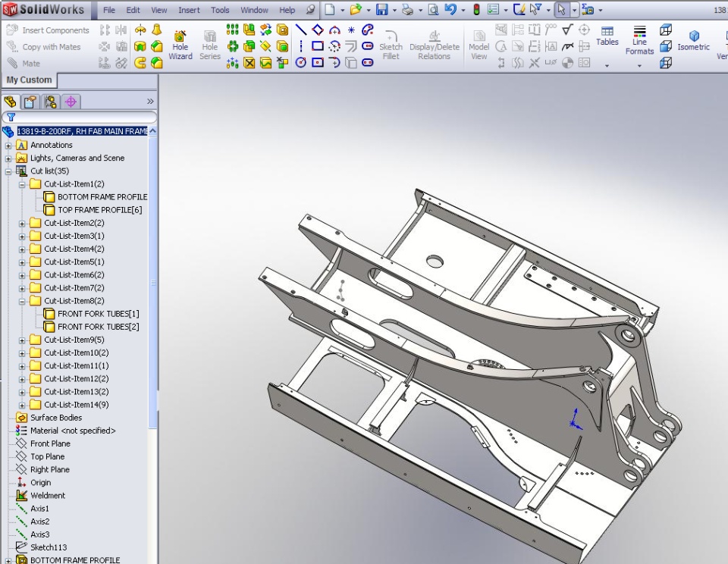Open the Help menu

287,10
